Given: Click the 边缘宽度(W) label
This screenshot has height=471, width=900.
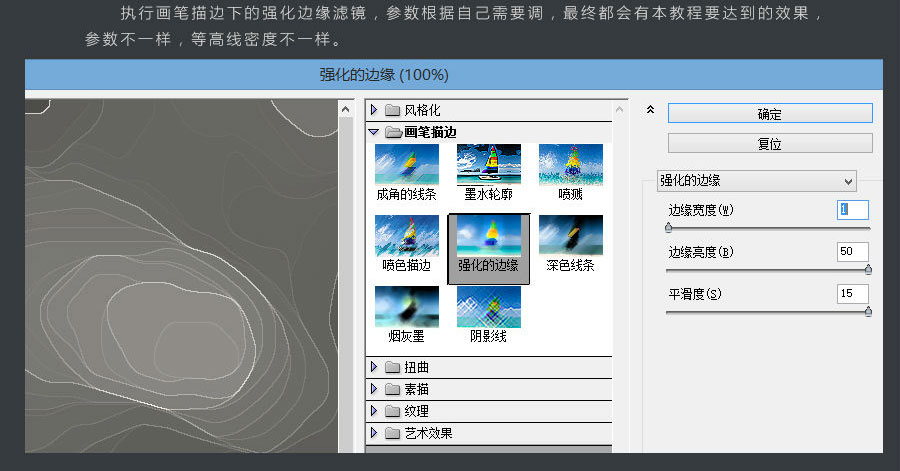Looking at the screenshot, I should [701, 210].
